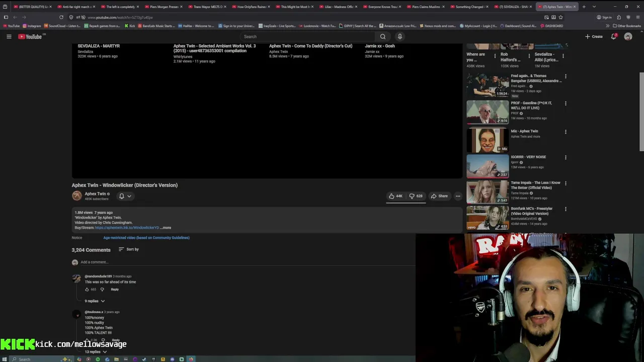Screen dimensions: 644x362
Task: Open the subscription notification bell dropdown
Action: pos(125,196)
